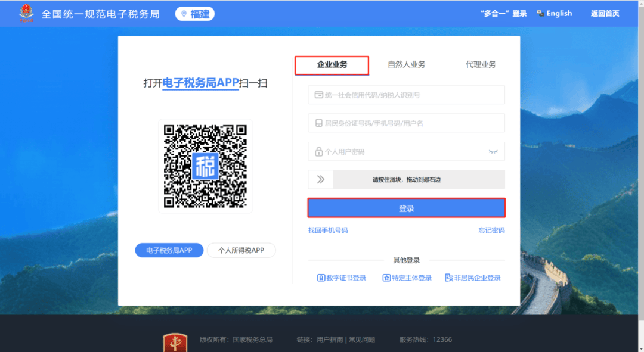Select the 代理业务 tab
This screenshot has height=352, width=644.
(481, 64)
